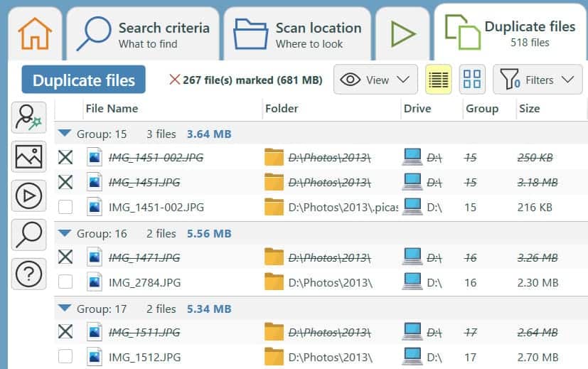Click the Home icon tab

tap(33, 33)
